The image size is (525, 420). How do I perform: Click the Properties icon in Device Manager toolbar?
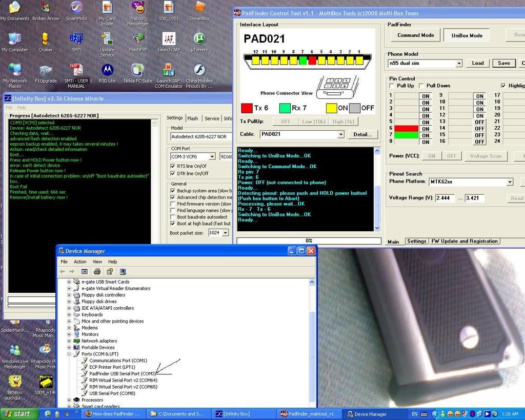(110, 272)
